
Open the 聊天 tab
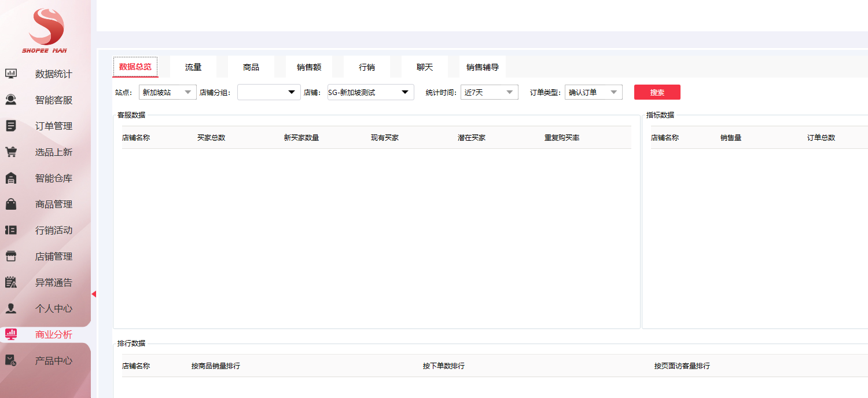point(424,66)
